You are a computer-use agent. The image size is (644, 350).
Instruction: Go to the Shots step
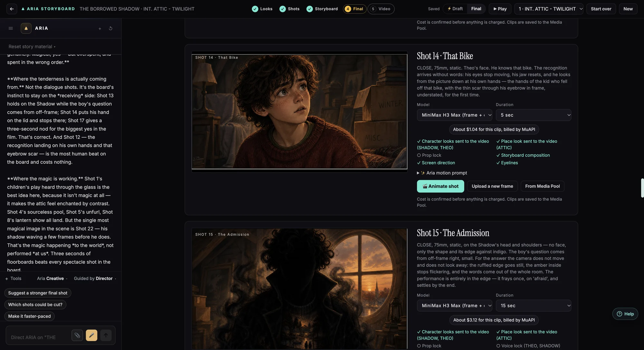(x=289, y=9)
